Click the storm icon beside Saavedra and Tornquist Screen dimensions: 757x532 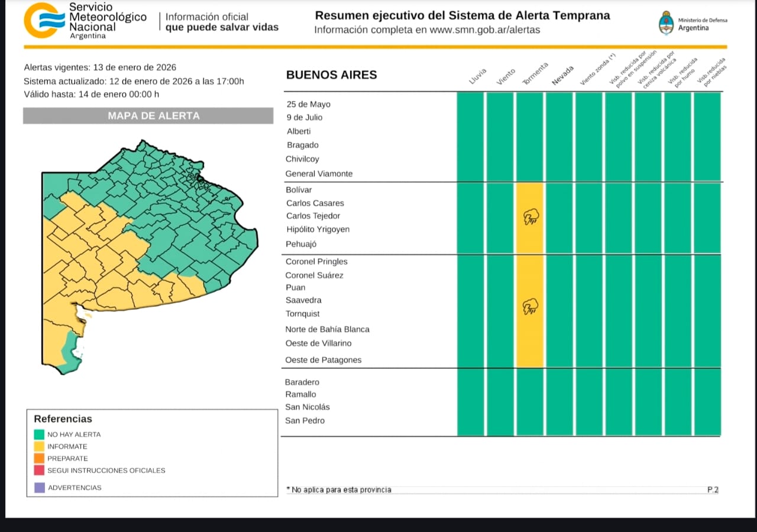pos(530,307)
